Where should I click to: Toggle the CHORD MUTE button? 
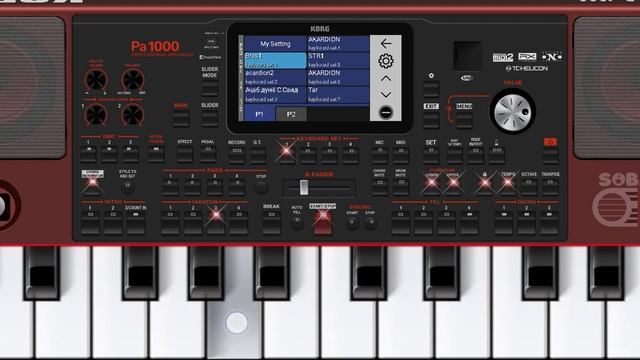pos(380,187)
